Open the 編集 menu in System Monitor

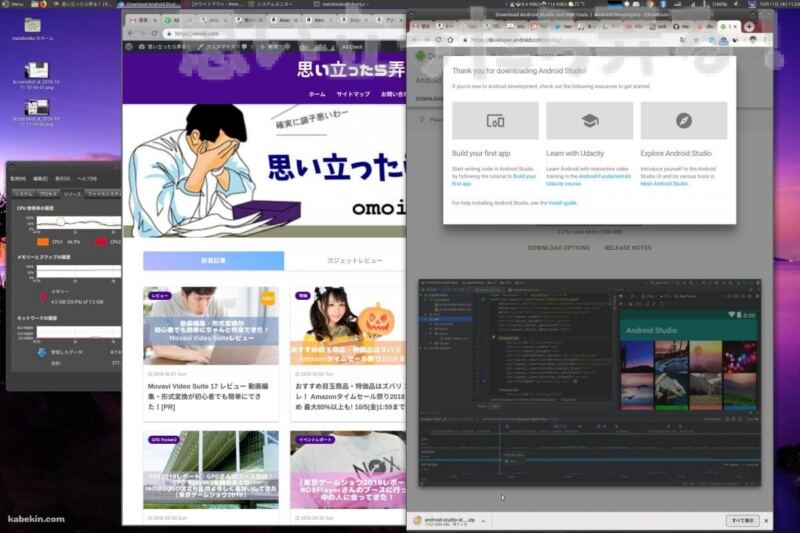click(x=40, y=179)
